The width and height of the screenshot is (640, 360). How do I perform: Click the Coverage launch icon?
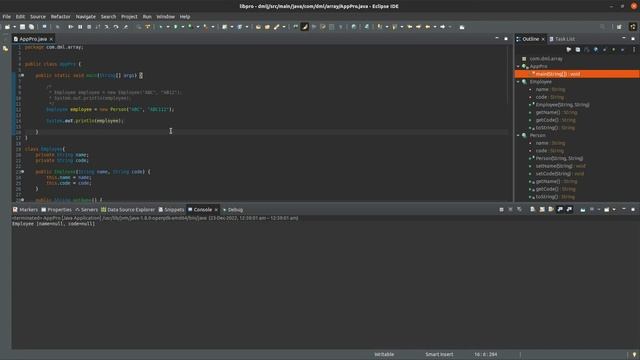(190, 27)
